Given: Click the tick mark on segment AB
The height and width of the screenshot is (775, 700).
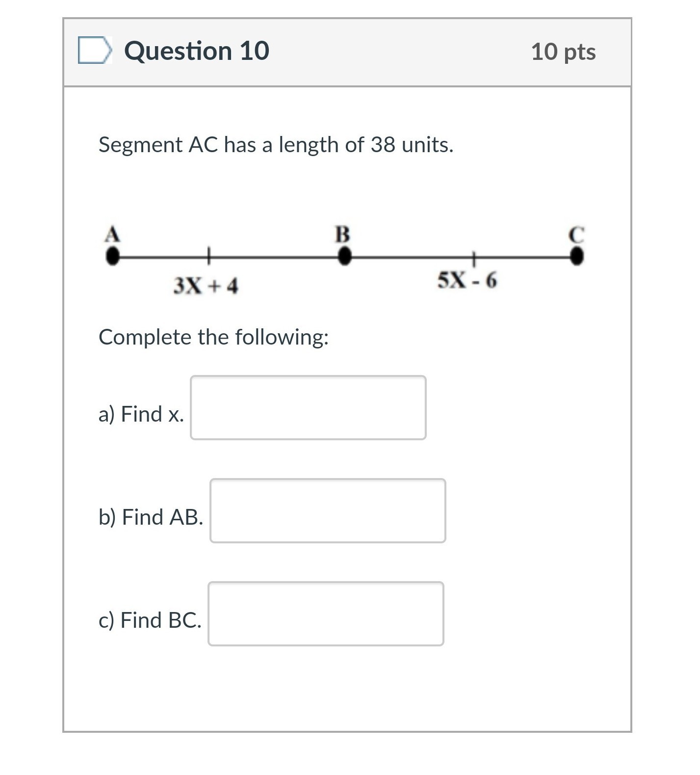Looking at the screenshot, I should pos(208,255).
